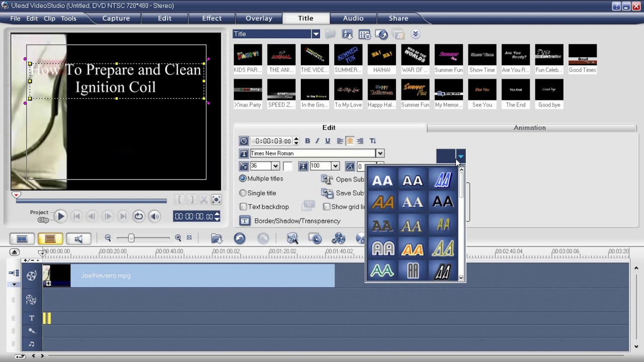The width and height of the screenshot is (644, 362).
Task: Click the timeline zoom slider handle
Action: coord(131,238)
